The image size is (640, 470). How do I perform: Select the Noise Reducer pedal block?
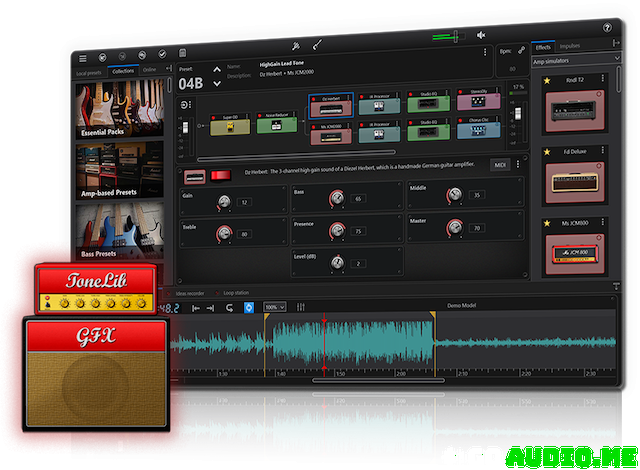click(x=277, y=123)
